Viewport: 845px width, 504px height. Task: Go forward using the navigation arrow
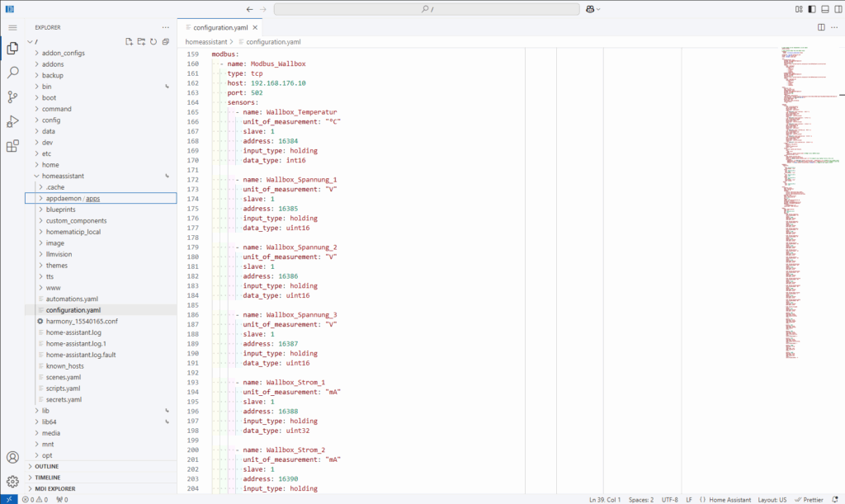(x=263, y=9)
